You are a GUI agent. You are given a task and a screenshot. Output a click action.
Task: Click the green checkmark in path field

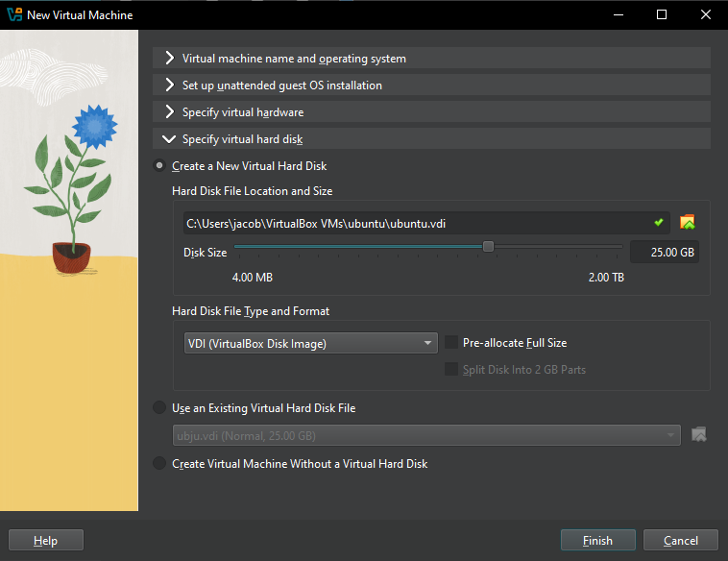pyautogui.click(x=658, y=223)
